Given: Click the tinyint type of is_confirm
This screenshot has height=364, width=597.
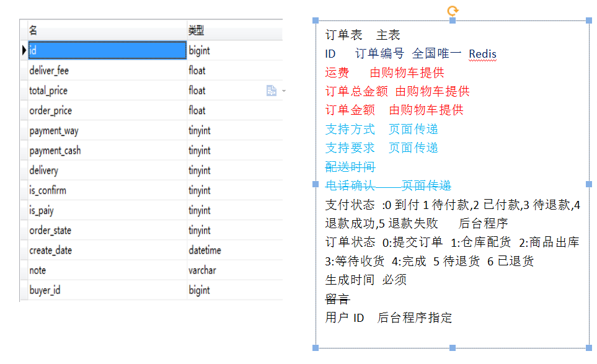Looking at the screenshot, I should [x=200, y=190].
